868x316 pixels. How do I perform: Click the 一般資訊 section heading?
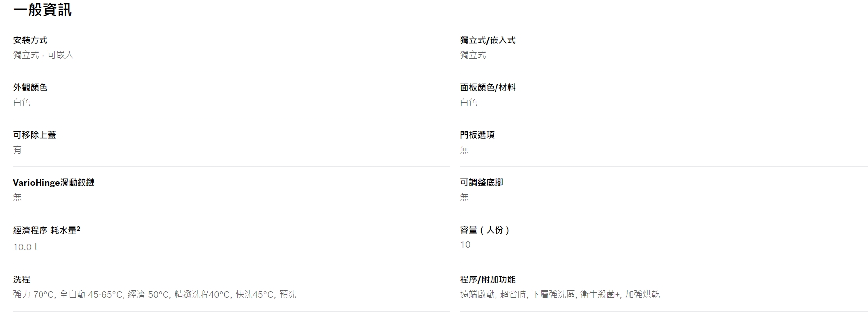coord(42,10)
